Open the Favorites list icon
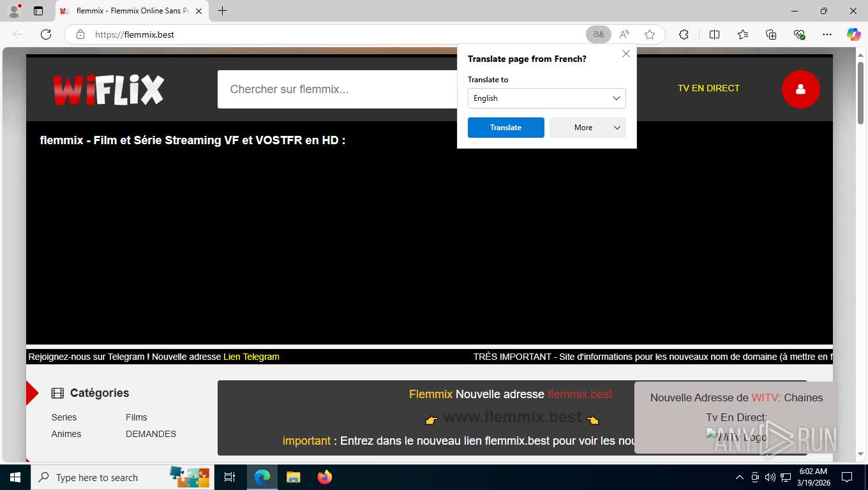Image resolution: width=868 pixels, height=490 pixels. pyautogui.click(x=743, y=34)
